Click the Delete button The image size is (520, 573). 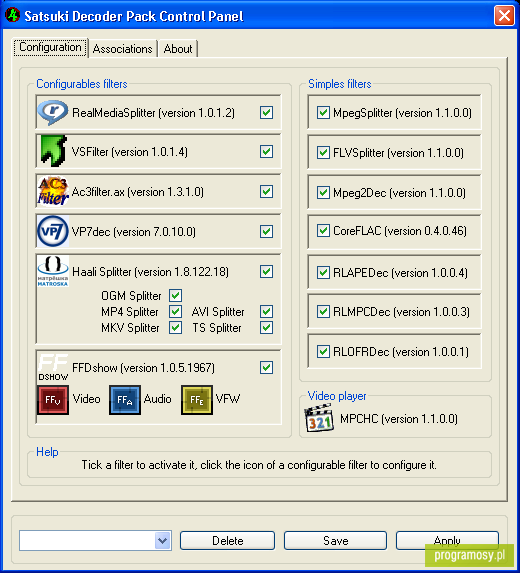point(227,540)
